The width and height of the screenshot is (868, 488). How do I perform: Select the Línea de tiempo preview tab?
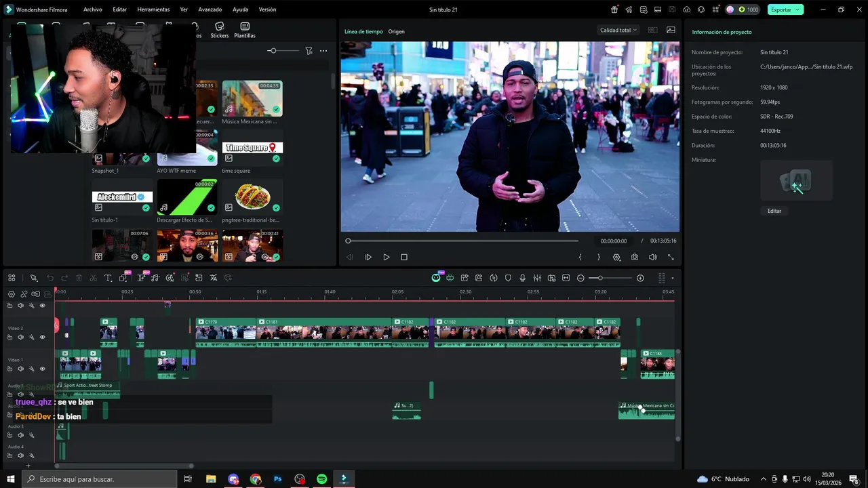click(363, 32)
